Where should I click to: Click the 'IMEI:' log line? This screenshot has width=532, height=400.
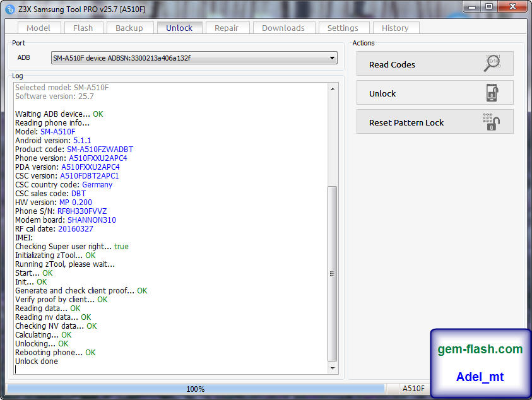24,237
